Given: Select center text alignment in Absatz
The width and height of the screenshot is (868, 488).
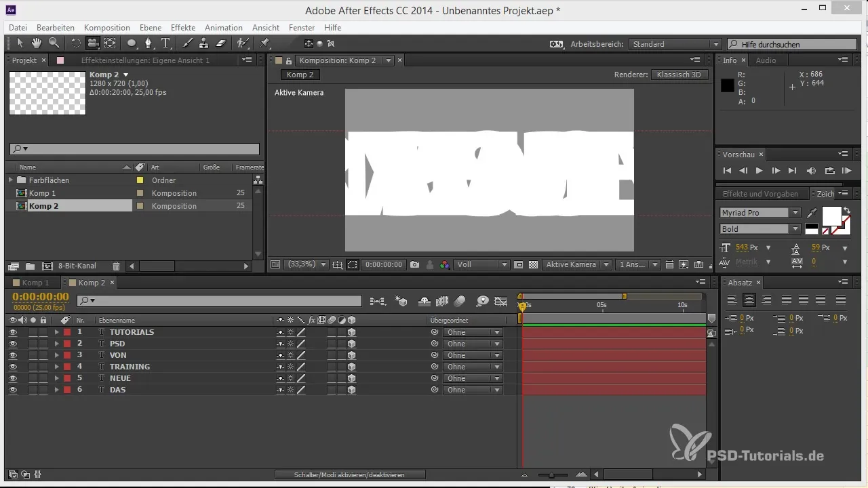Looking at the screenshot, I should coord(749,300).
